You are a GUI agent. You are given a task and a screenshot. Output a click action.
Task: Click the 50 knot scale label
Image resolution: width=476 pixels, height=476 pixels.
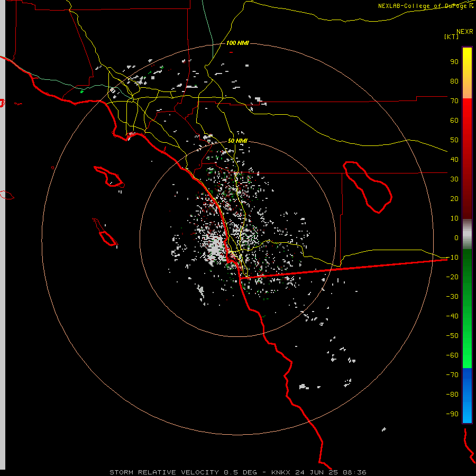[454, 140]
